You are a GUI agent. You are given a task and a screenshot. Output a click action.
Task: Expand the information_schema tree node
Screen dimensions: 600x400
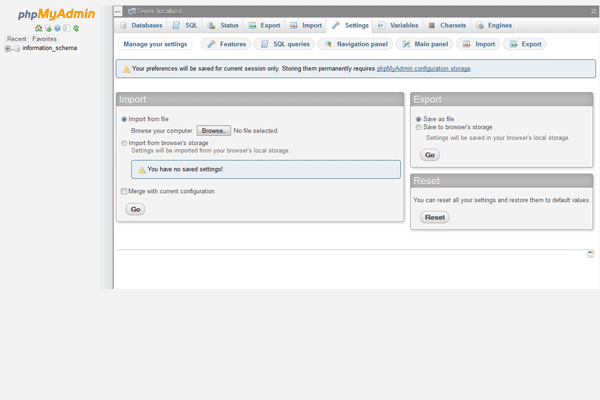tap(8, 48)
